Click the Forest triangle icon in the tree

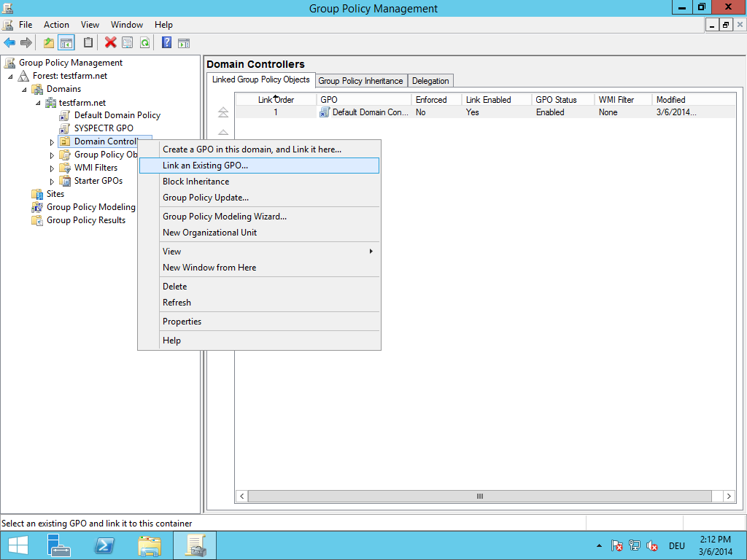click(23, 76)
